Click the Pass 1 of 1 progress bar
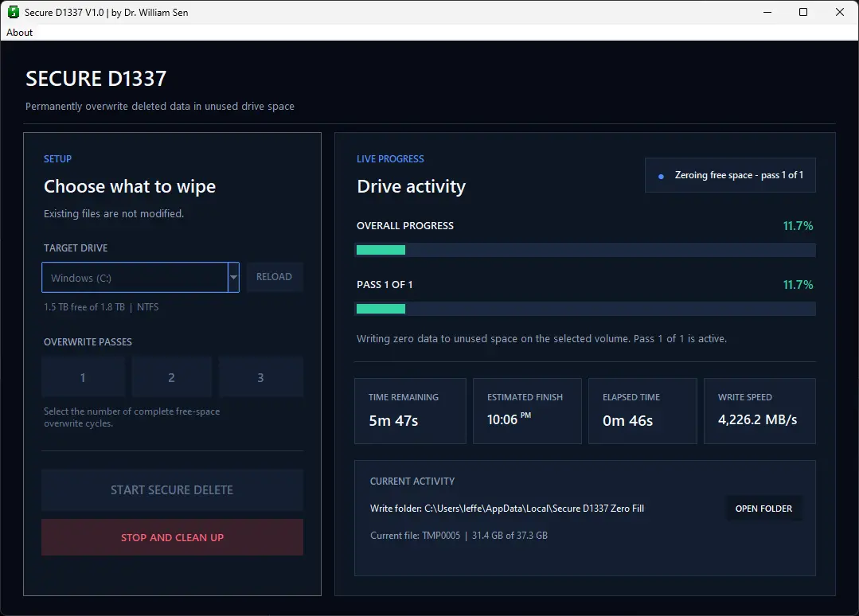 click(x=586, y=309)
